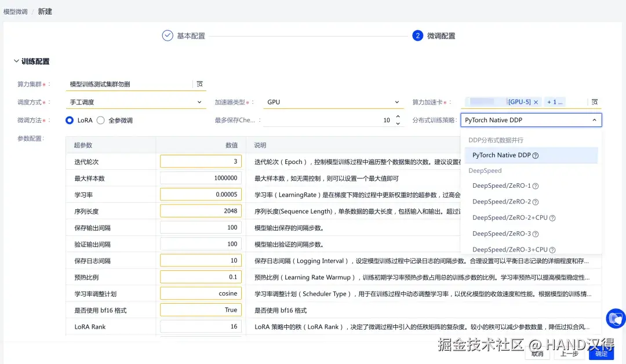Select the LoRA fine-tuning method

click(70, 120)
